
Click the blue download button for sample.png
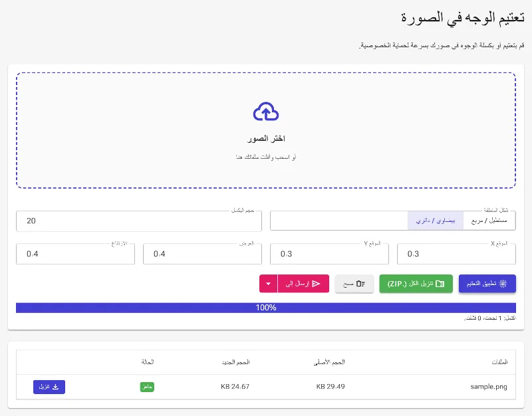49,387
